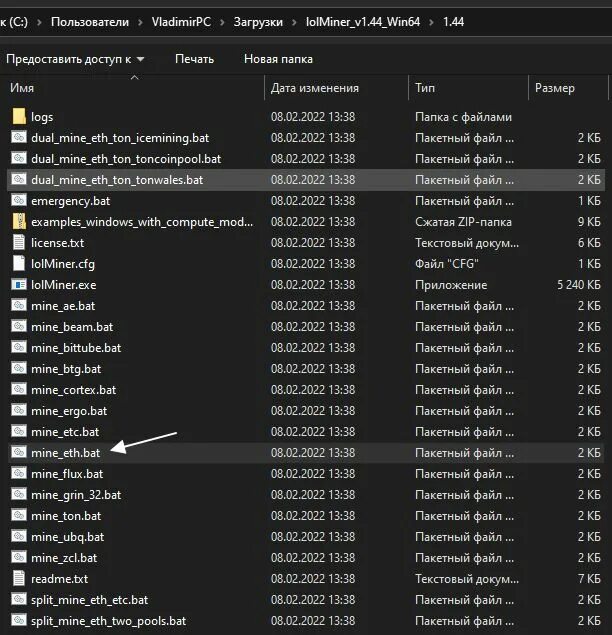Expand chevron after (C:) in address bar
The height and width of the screenshot is (635, 612).
pos(39,22)
